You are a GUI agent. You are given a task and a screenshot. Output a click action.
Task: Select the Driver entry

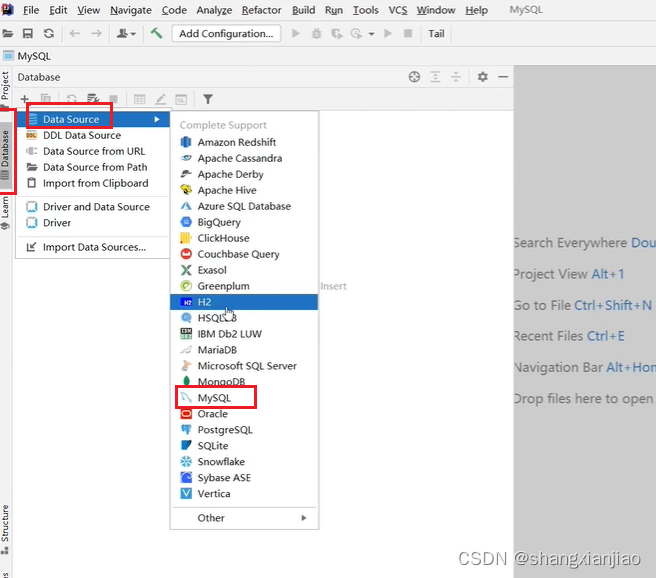click(x=93, y=223)
